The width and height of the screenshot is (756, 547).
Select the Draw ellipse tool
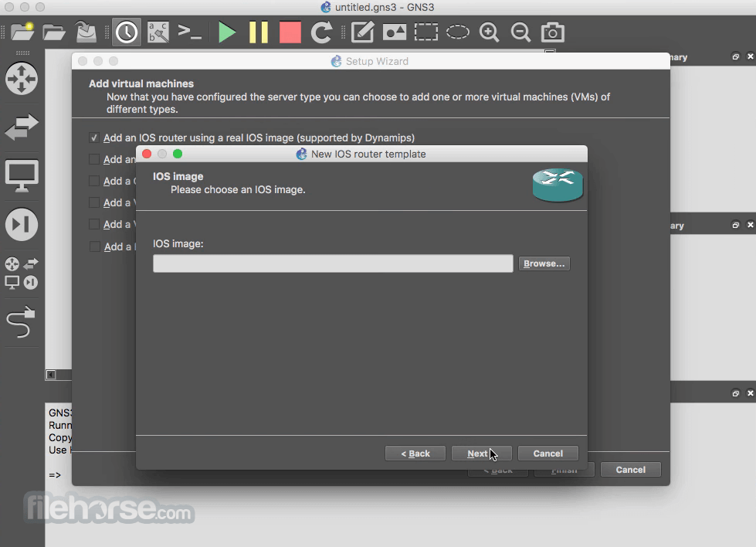458,32
